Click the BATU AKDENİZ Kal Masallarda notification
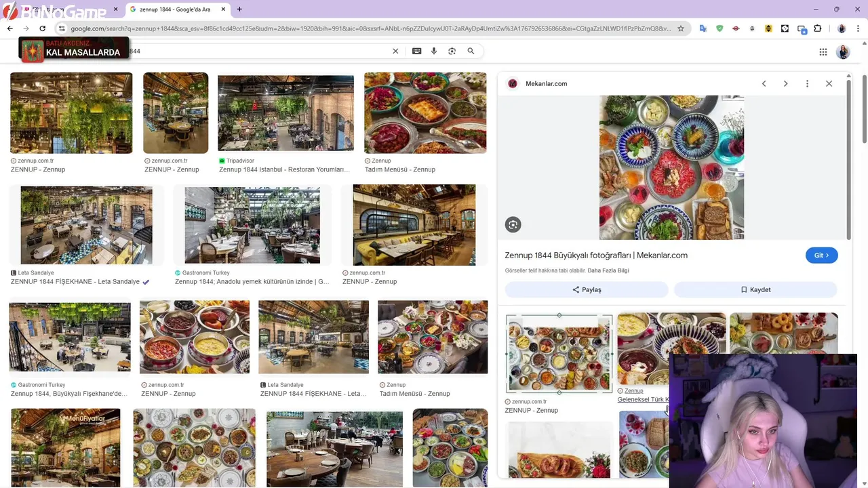Screen dimensions: 868x488 [x=74, y=49]
